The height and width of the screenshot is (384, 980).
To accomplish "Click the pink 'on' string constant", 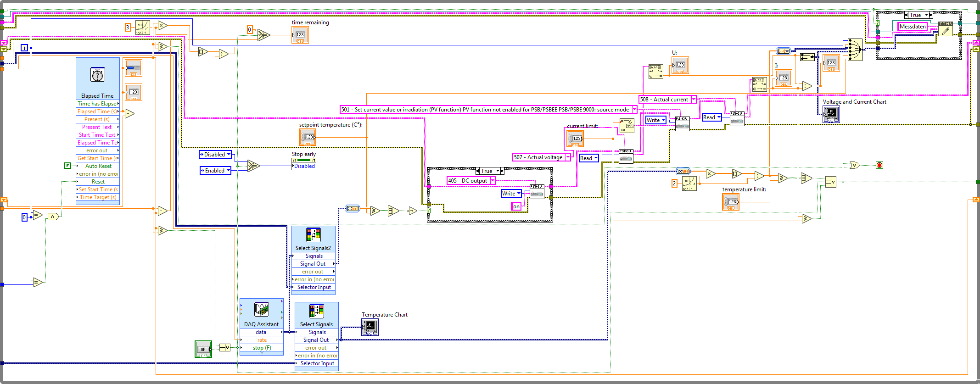I will [516, 206].
